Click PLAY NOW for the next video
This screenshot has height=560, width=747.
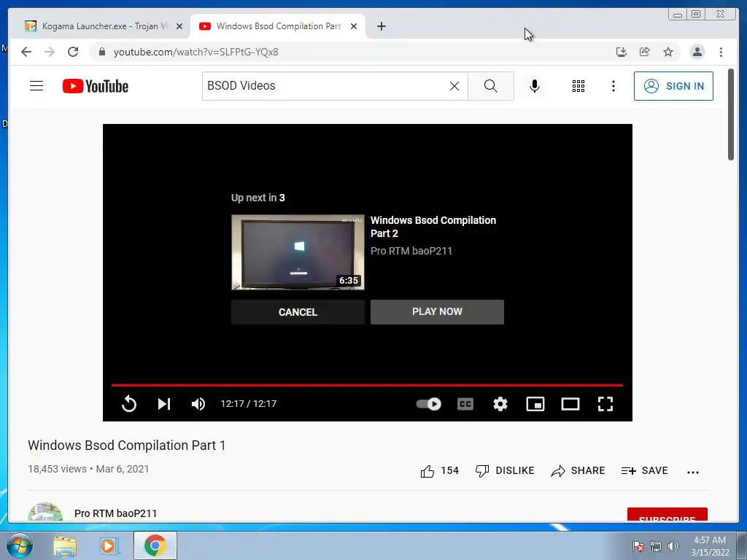[x=437, y=312]
